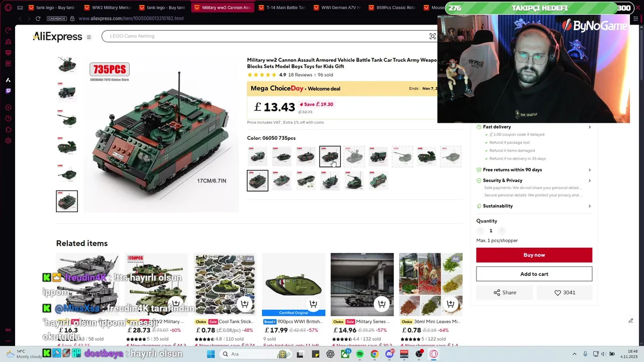Image resolution: width=644 pixels, height=362 pixels.
Task: Add to wishlist via 3041 heart button
Action: click(565, 293)
